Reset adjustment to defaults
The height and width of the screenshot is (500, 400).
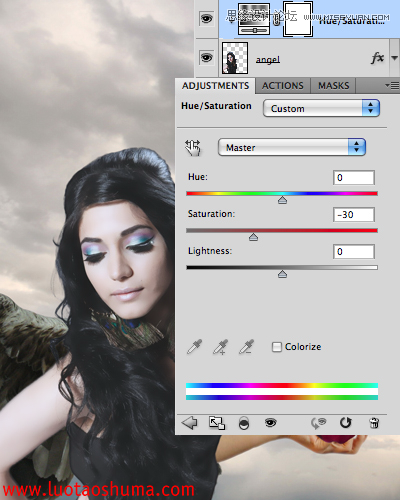346,423
